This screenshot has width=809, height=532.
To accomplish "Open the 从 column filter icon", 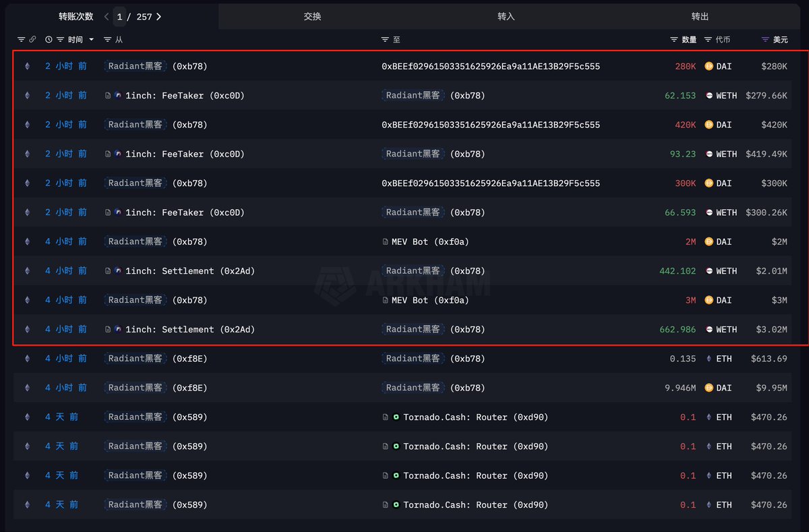I will click(x=108, y=40).
